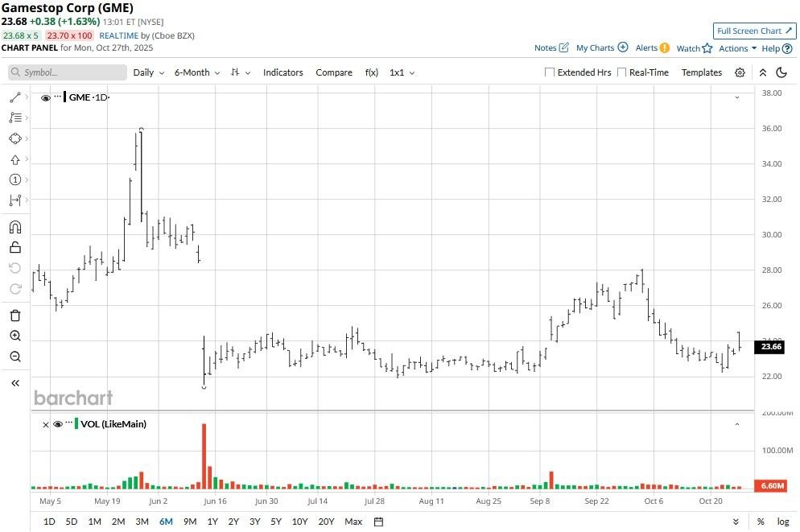Collapse the volume pane chevron
The width and height of the screenshot is (800, 532).
click(x=737, y=424)
